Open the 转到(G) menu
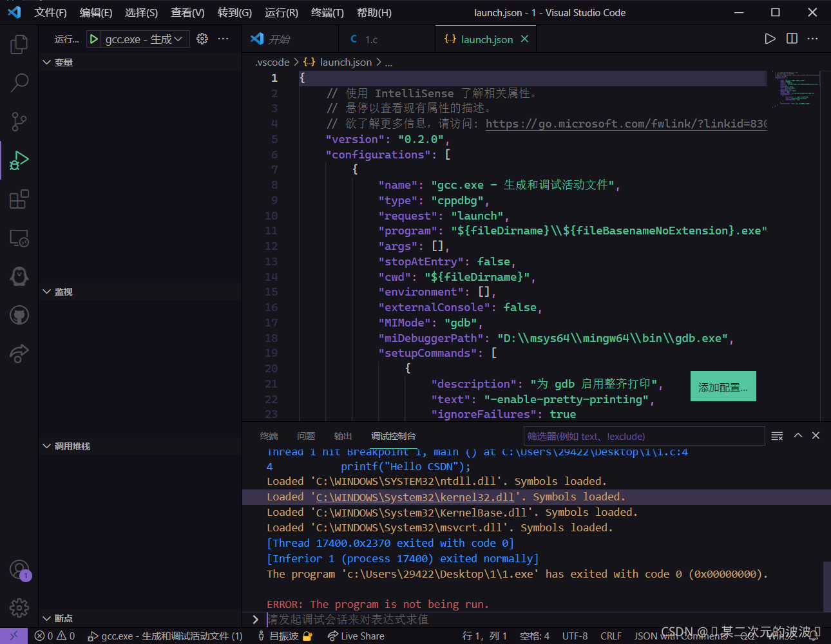The image size is (831, 644). [234, 12]
